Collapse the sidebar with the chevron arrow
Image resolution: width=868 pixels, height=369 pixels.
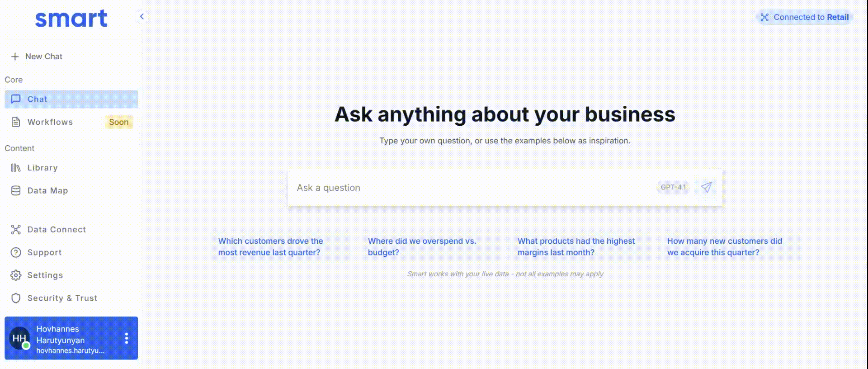point(142,17)
